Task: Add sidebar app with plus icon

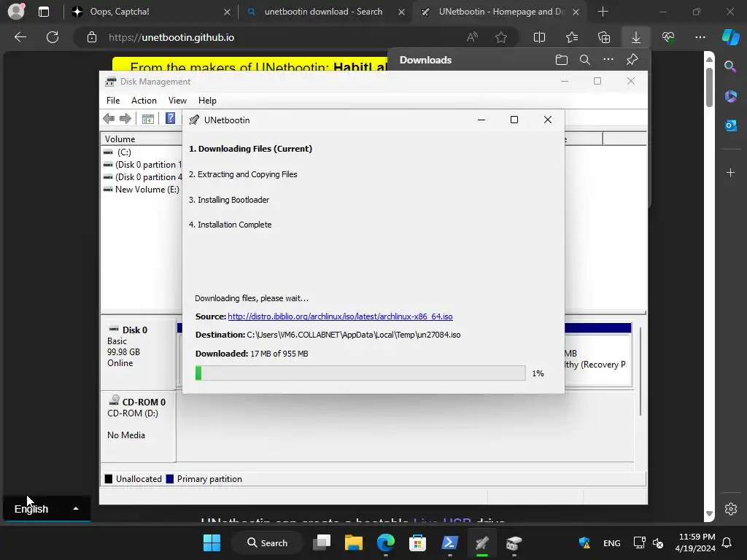Action: click(x=730, y=172)
